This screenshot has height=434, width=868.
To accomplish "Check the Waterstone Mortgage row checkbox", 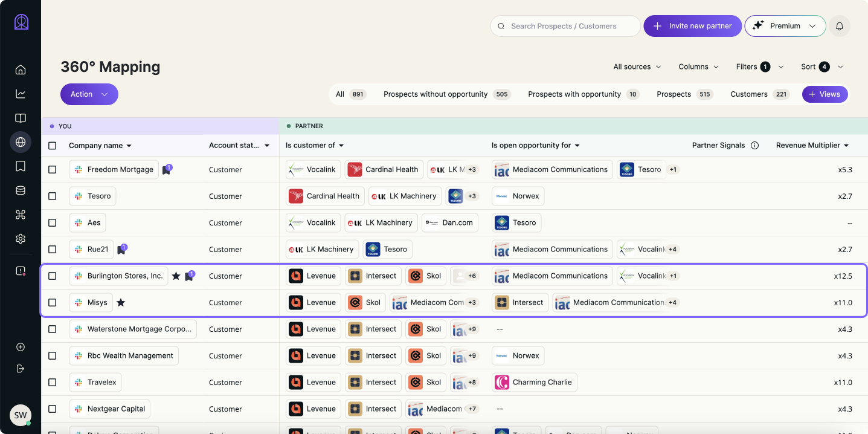I will click(x=53, y=329).
